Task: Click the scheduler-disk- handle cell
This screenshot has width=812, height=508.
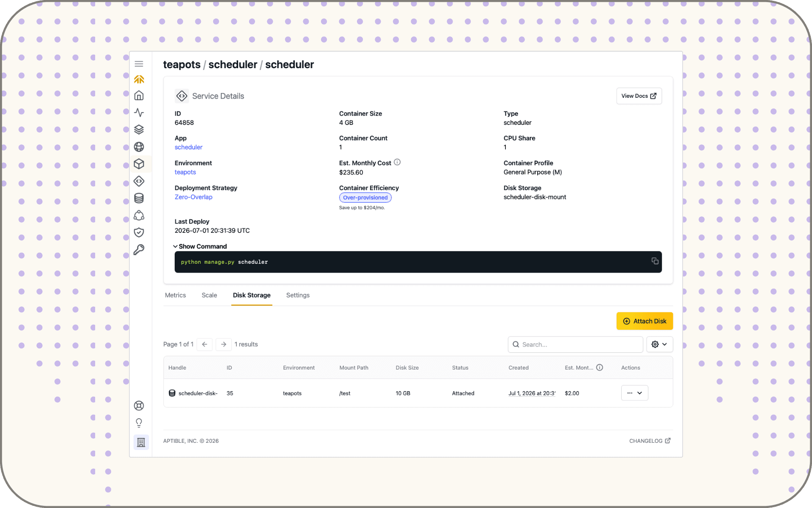Action: [x=193, y=393]
